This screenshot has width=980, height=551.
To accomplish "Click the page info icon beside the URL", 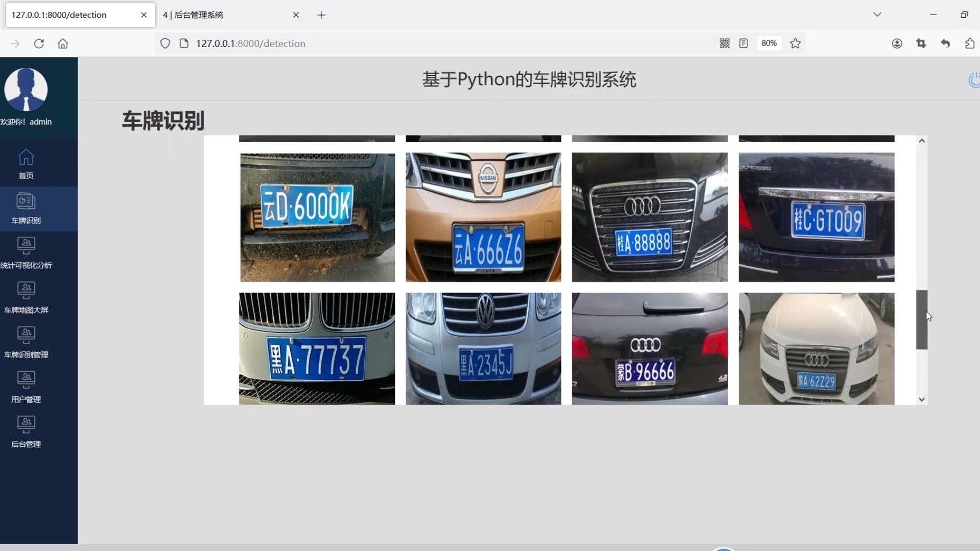I will 184,44.
